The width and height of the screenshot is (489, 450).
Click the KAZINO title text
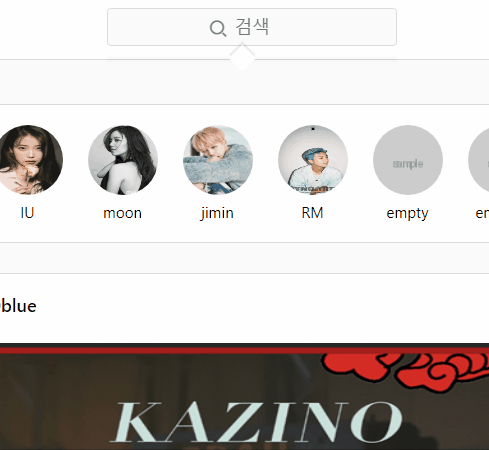[256, 422]
